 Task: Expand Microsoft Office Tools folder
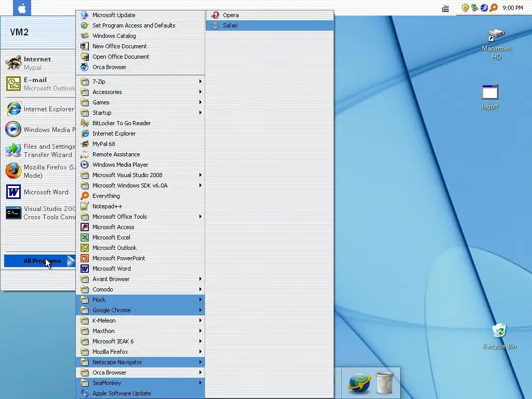click(x=140, y=217)
